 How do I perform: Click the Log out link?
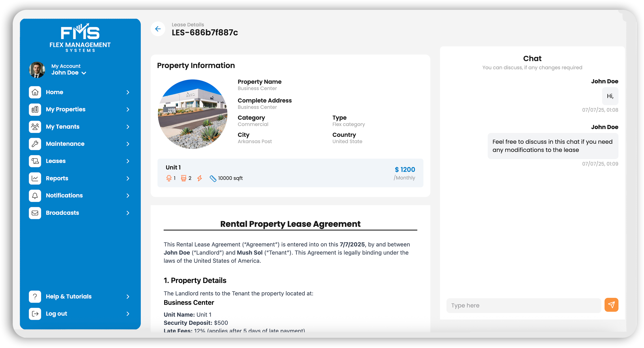[x=56, y=314]
